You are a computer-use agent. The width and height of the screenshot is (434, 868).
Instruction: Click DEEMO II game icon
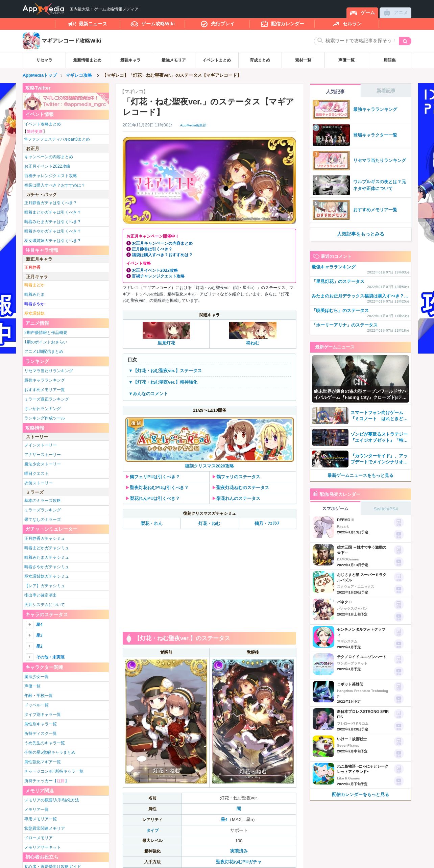[323, 527]
